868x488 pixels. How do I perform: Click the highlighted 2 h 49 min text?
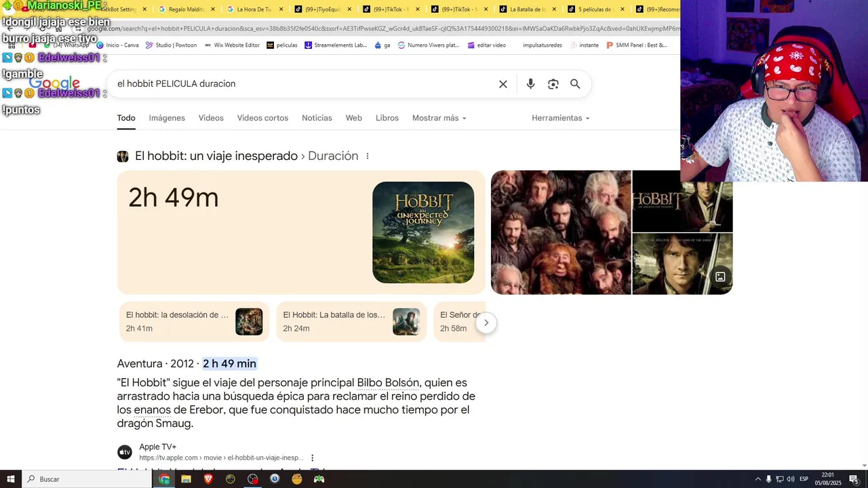tap(229, 364)
